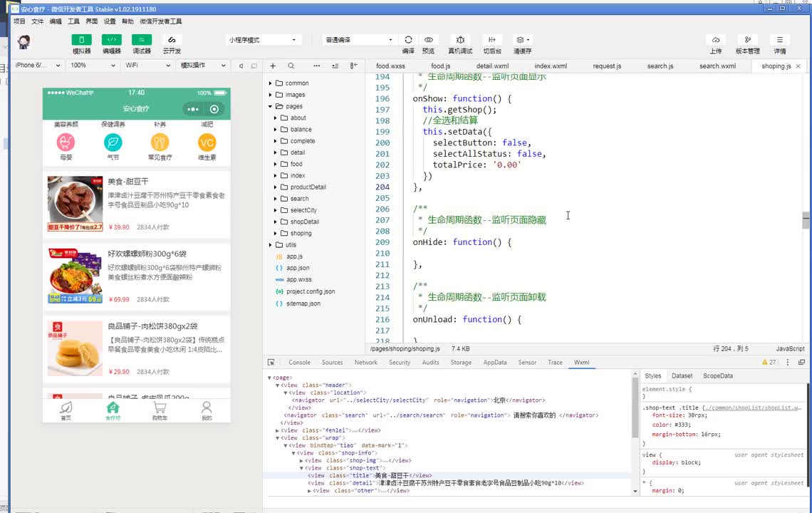Click the compile refresh icon
The width and height of the screenshot is (812, 513).
pyautogui.click(x=408, y=40)
